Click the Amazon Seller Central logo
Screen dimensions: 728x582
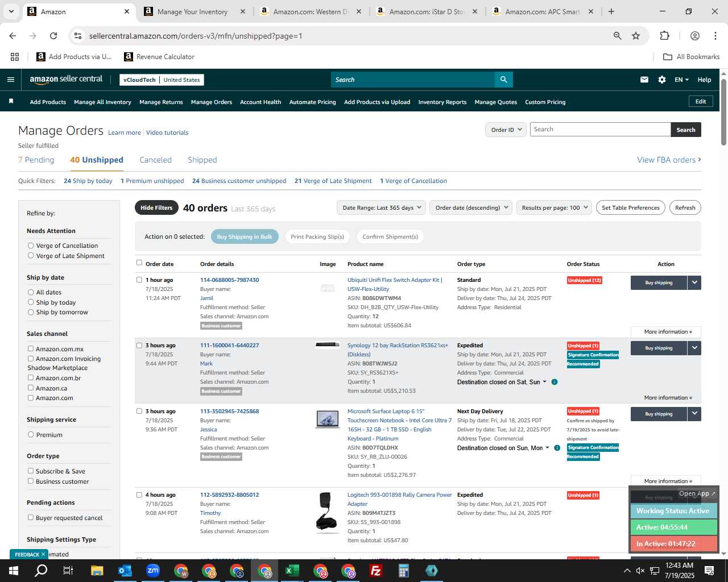point(66,80)
